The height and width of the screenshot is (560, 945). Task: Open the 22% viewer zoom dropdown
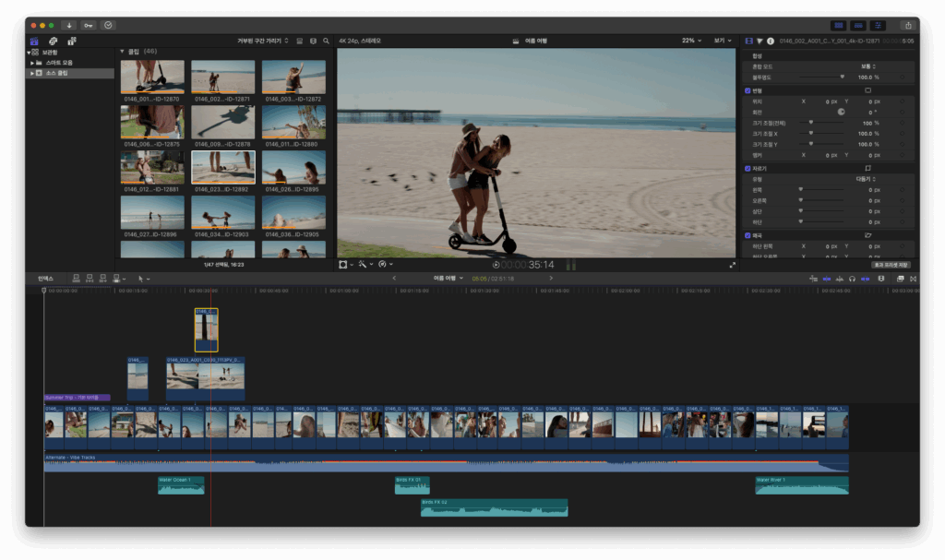coord(691,41)
